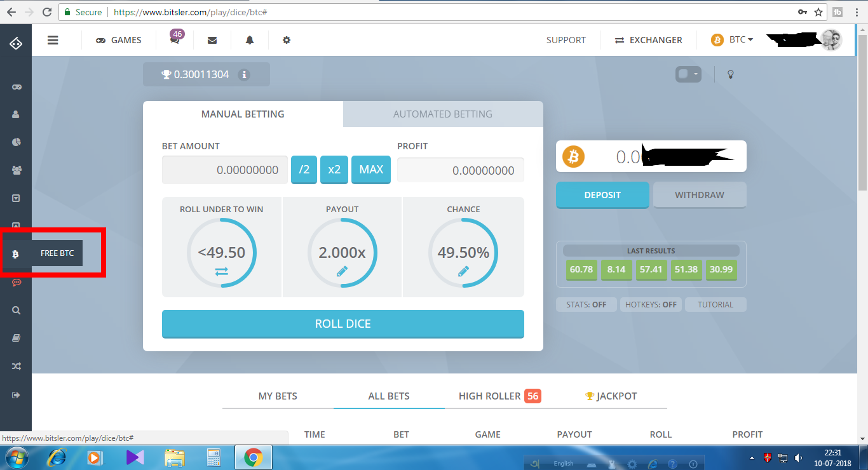The image size is (868, 470).
Task: Open the gamepad games icon in sidebar
Action: pyautogui.click(x=17, y=87)
